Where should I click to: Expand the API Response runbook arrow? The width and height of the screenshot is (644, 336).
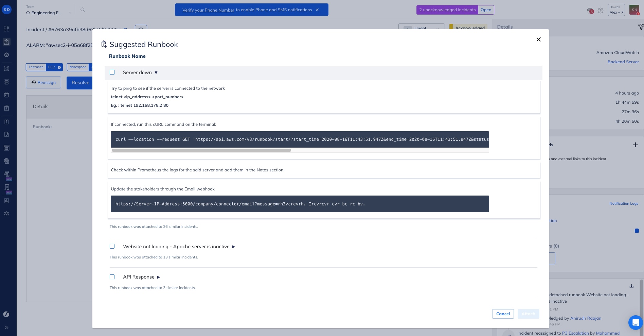pos(158,278)
